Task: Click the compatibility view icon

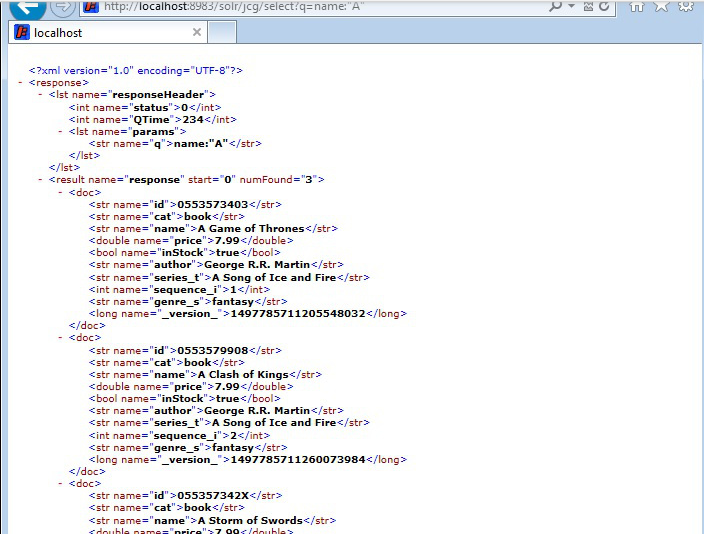Action: (588, 6)
